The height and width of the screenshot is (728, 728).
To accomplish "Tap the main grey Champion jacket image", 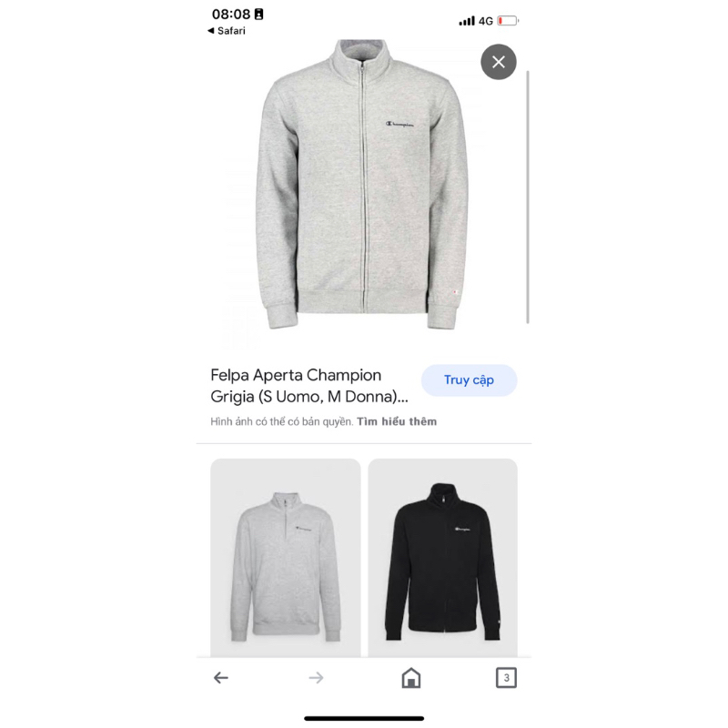I will tap(361, 185).
